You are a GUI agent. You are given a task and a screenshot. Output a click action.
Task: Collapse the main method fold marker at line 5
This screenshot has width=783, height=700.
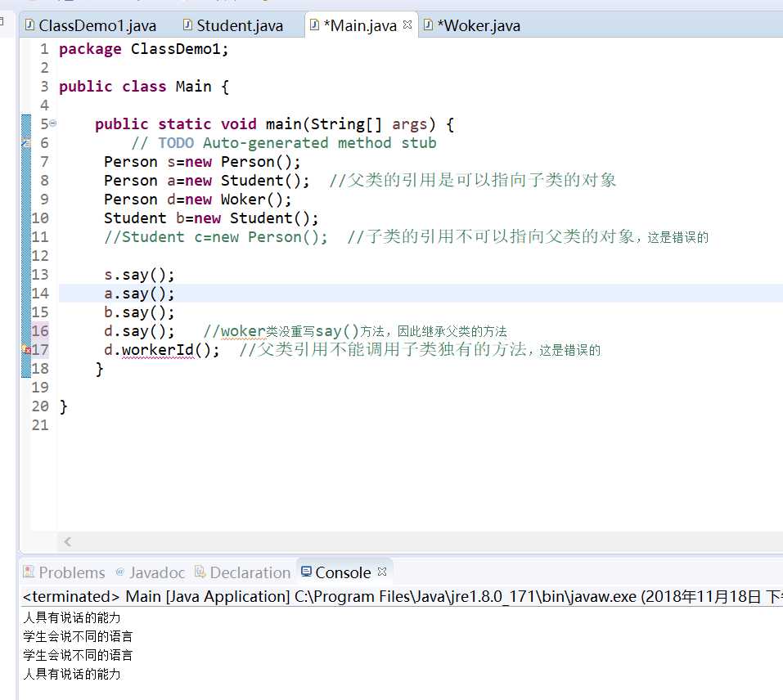(x=53, y=123)
